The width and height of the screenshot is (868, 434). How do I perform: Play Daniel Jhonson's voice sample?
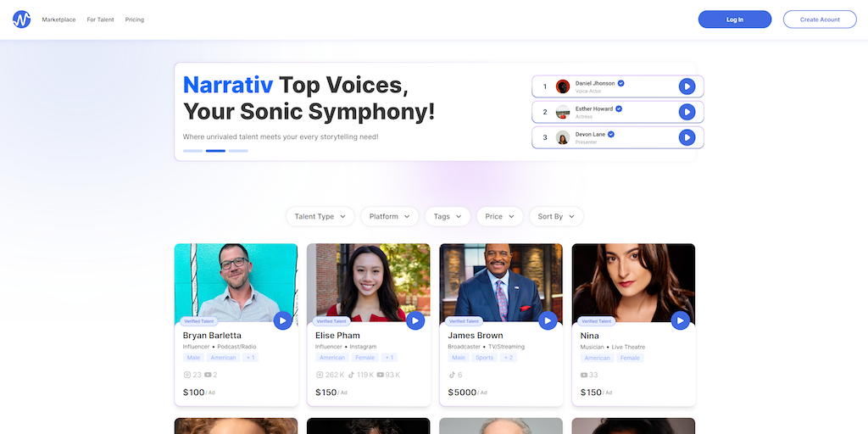pos(687,86)
